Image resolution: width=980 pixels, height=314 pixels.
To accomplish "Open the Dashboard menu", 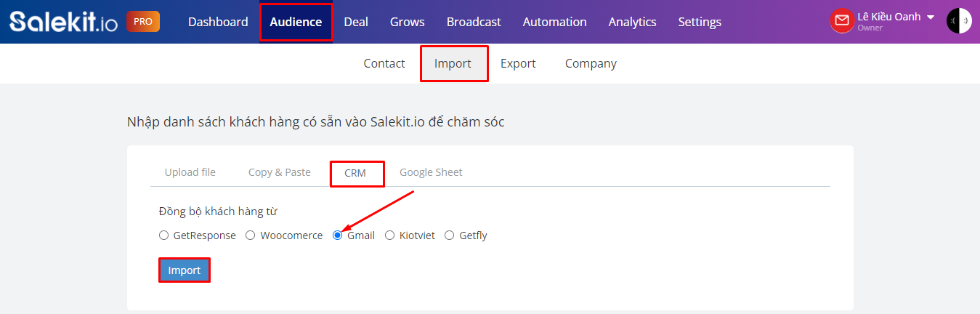I will click(x=218, y=22).
